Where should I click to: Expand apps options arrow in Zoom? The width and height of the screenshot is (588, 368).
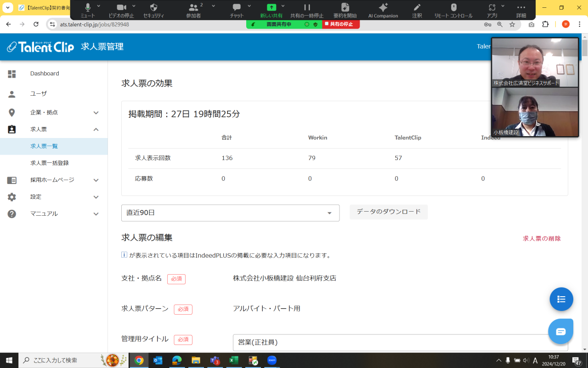(x=503, y=6)
